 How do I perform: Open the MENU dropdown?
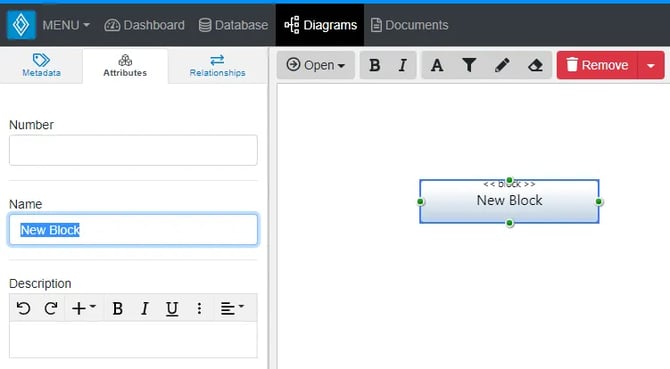pyautogui.click(x=66, y=25)
